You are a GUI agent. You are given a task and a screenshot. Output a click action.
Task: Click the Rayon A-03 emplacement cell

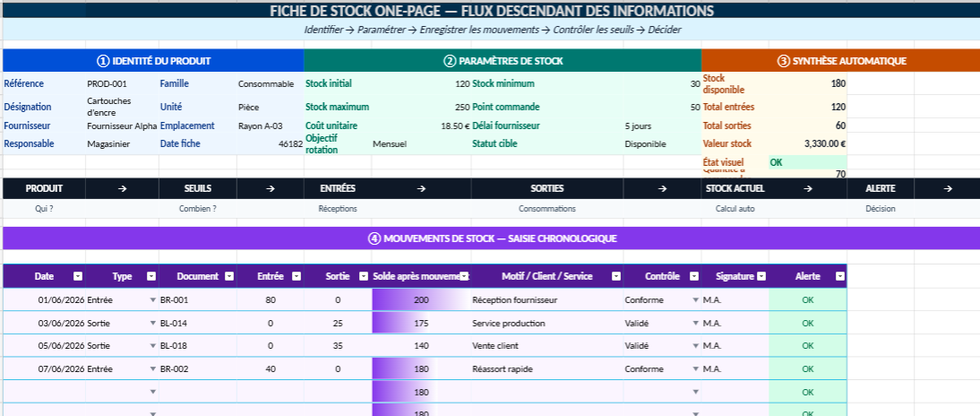(270, 126)
